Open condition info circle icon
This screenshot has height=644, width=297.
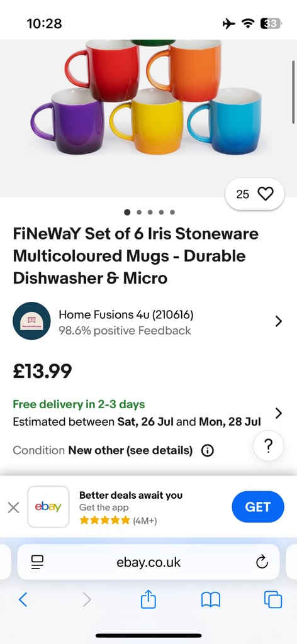(208, 451)
